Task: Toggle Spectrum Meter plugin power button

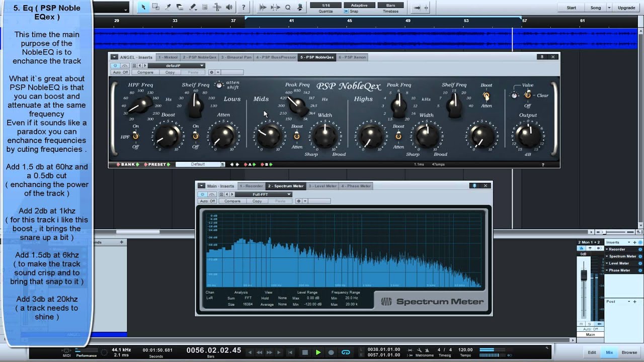Action: (203, 194)
